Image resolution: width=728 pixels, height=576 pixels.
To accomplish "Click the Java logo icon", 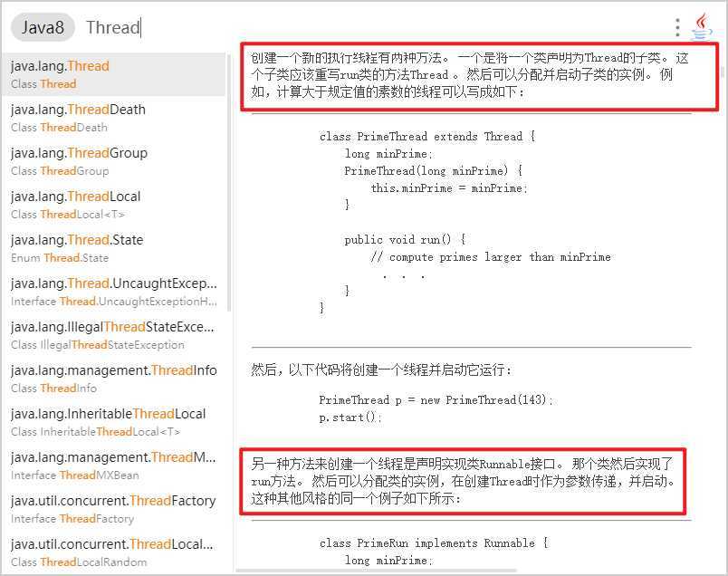I will (703, 27).
